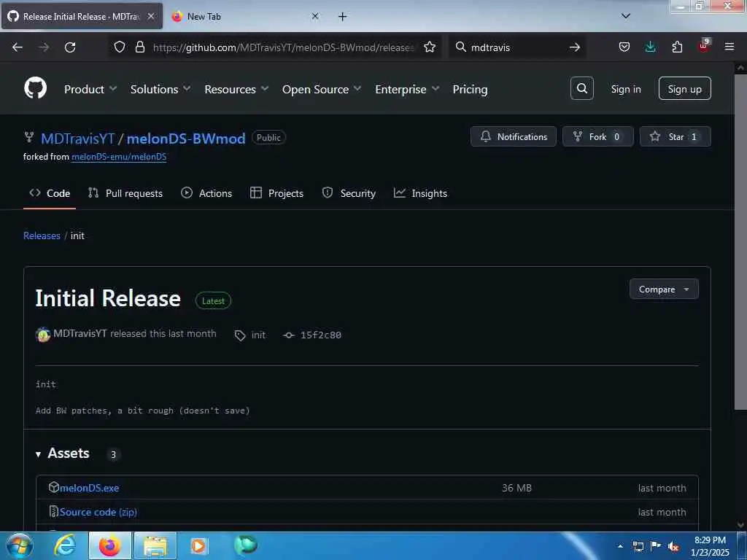Screen dimensions: 747x560
Task: Click the taskbar clock showing 8:29 PM
Action: [x=710, y=546]
